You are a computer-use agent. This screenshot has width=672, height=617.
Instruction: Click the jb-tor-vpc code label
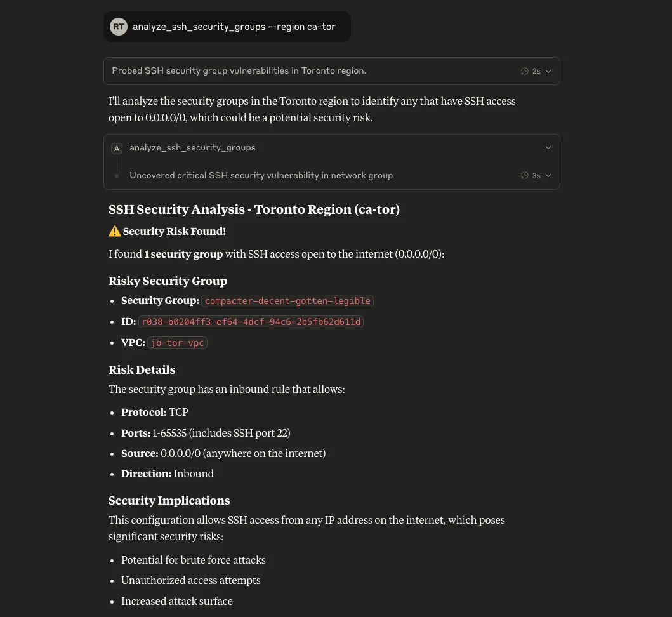coord(178,343)
